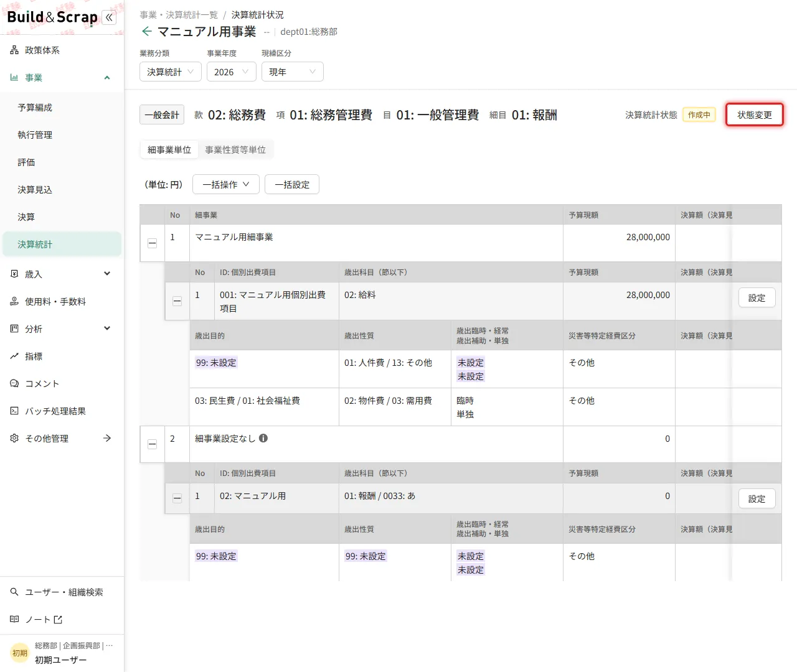This screenshot has width=797, height=672.
Task: Click the 02: 給料 cell
Action: 451,301
